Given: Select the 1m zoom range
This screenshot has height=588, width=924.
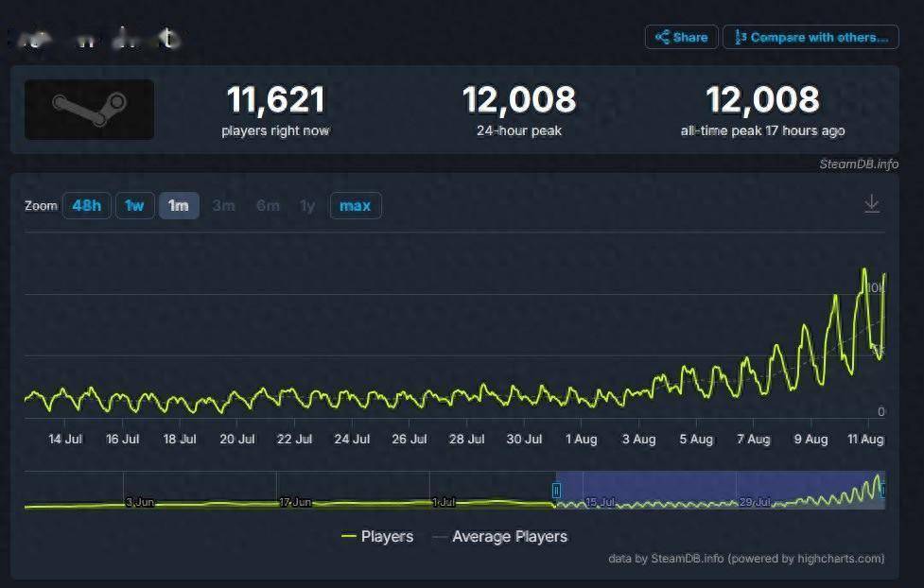Looking at the screenshot, I should (179, 206).
